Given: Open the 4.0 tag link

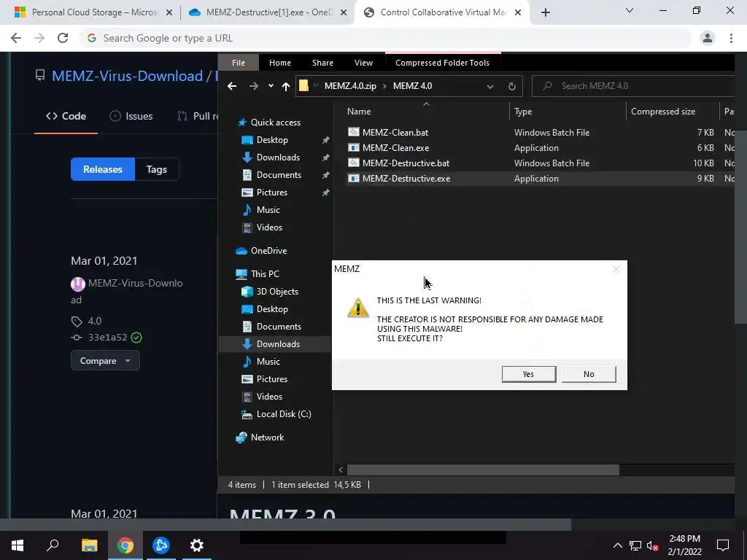Looking at the screenshot, I should (x=95, y=321).
